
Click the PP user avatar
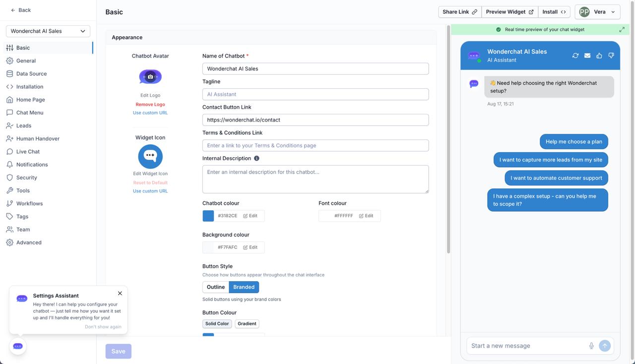point(584,12)
